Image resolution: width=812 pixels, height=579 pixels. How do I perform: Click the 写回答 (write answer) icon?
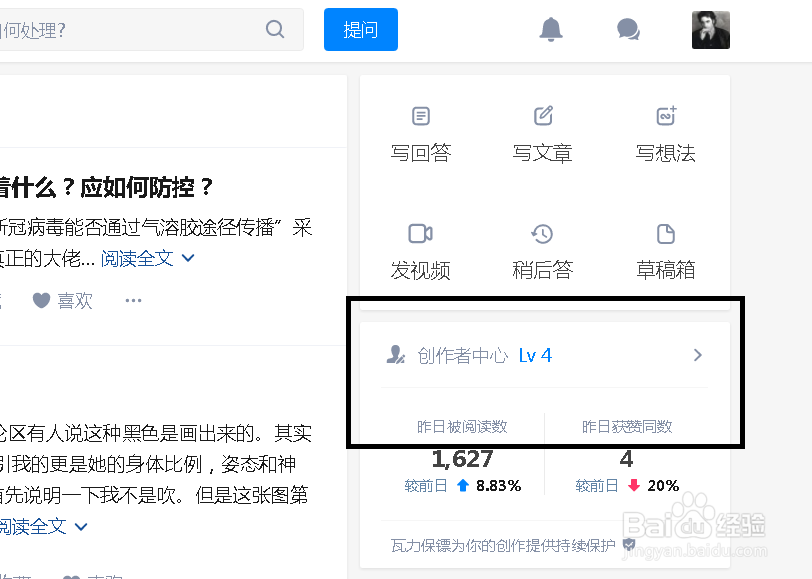pyautogui.click(x=421, y=115)
